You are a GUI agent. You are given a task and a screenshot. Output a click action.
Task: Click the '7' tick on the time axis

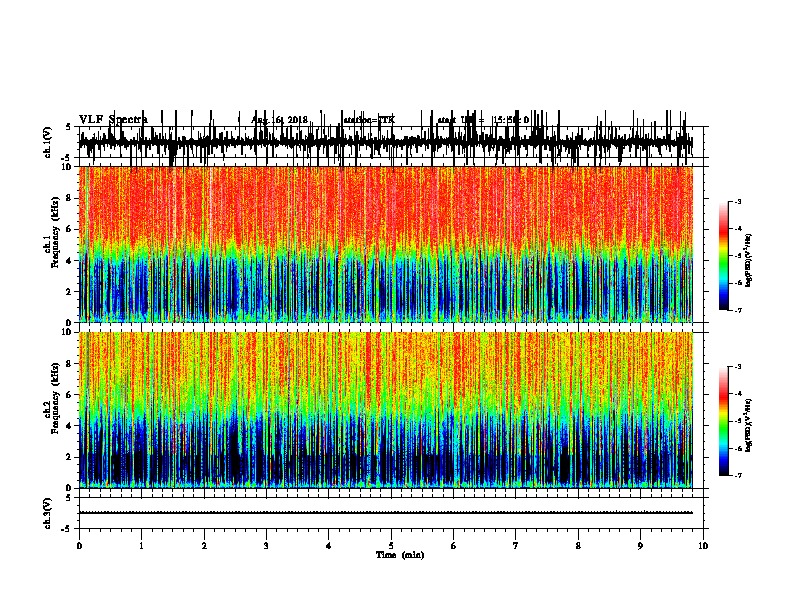[x=516, y=546]
